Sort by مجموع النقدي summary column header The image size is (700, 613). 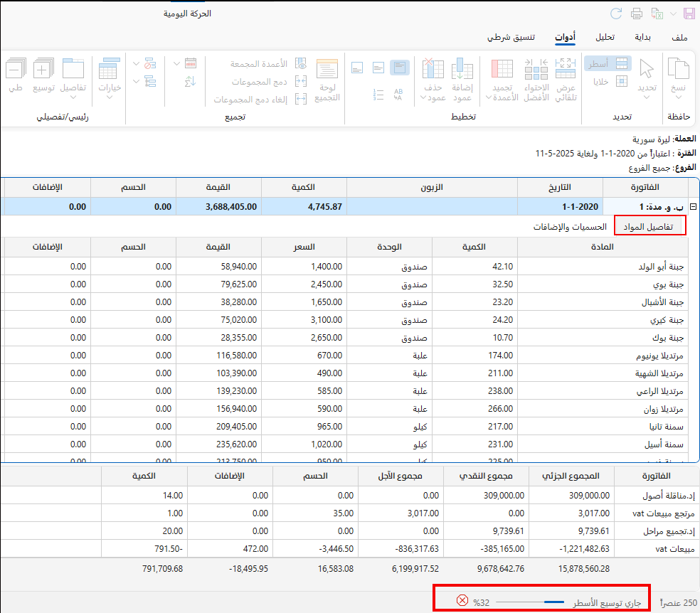click(486, 476)
